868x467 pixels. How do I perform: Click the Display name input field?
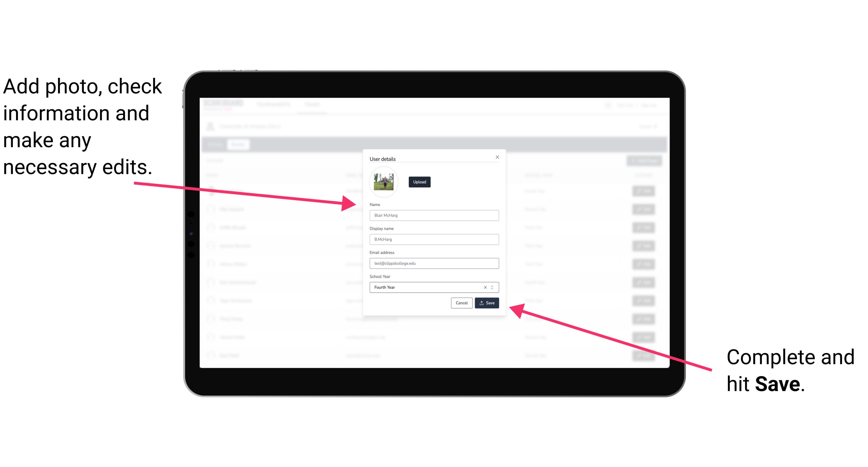pos(433,239)
